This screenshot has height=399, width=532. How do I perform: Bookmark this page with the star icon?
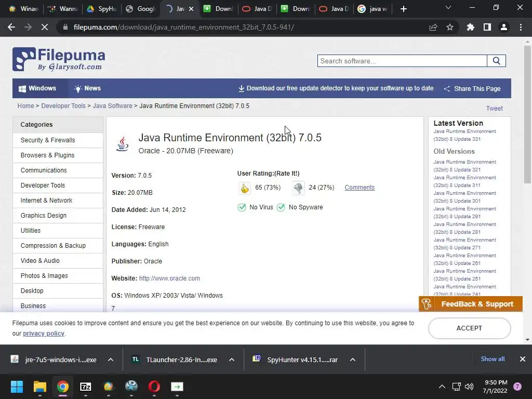[x=450, y=27]
